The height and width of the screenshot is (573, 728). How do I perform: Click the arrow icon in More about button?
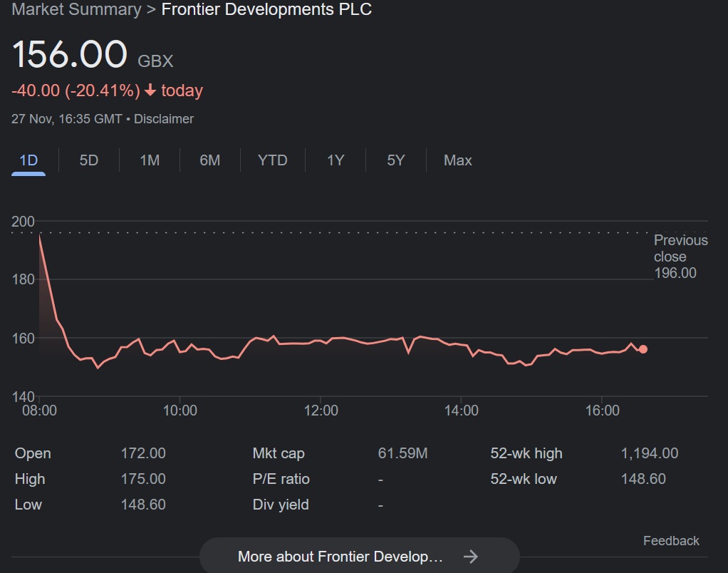(x=470, y=557)
